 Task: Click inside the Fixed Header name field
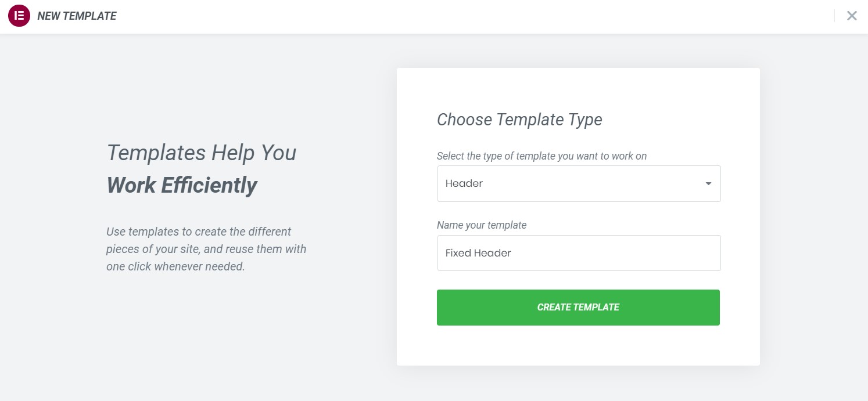pos(579,253)
